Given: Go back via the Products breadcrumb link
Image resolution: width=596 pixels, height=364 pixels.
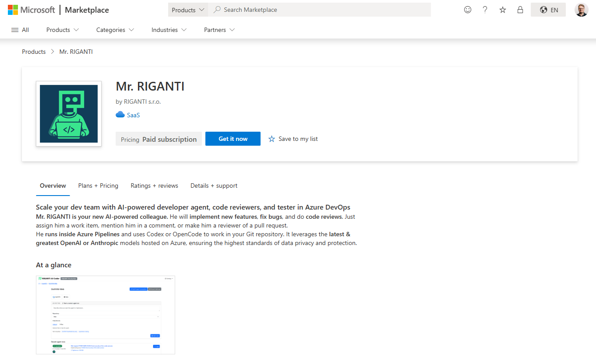Looking at the screenshot, I should 34,51.
